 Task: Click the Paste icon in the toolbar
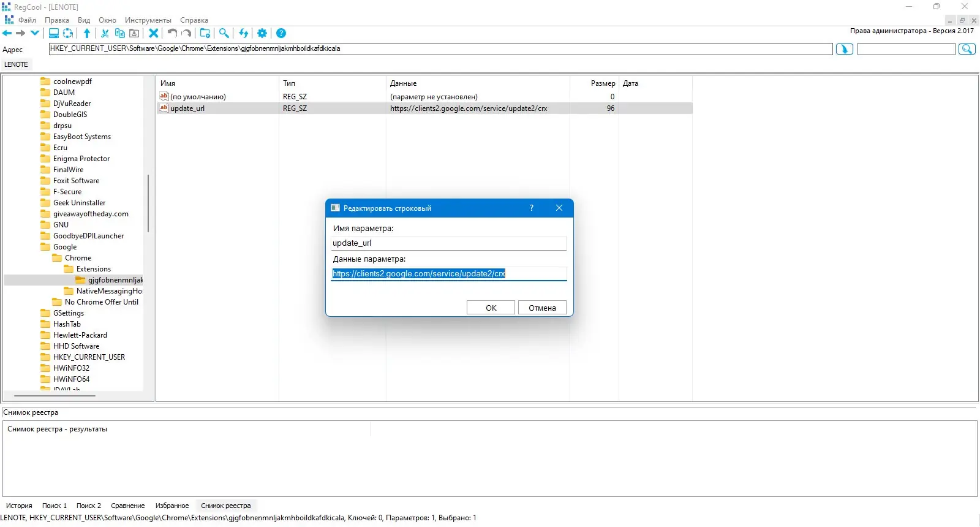[134, 33]
